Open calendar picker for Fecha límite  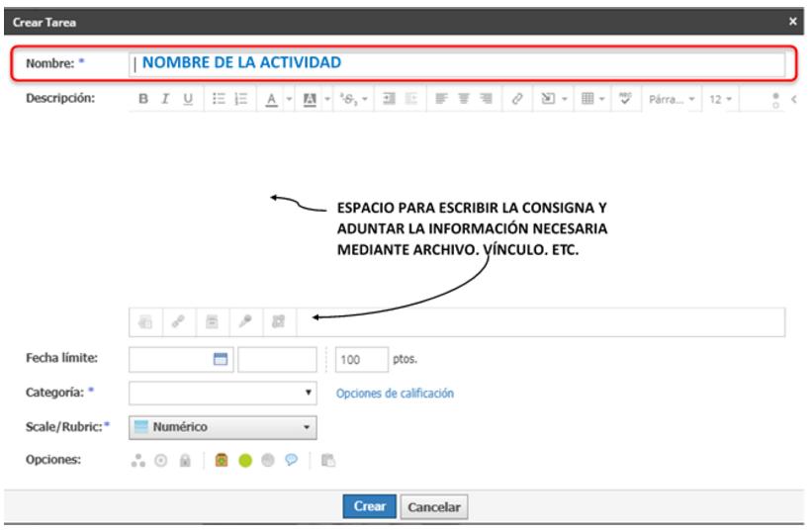221,360
